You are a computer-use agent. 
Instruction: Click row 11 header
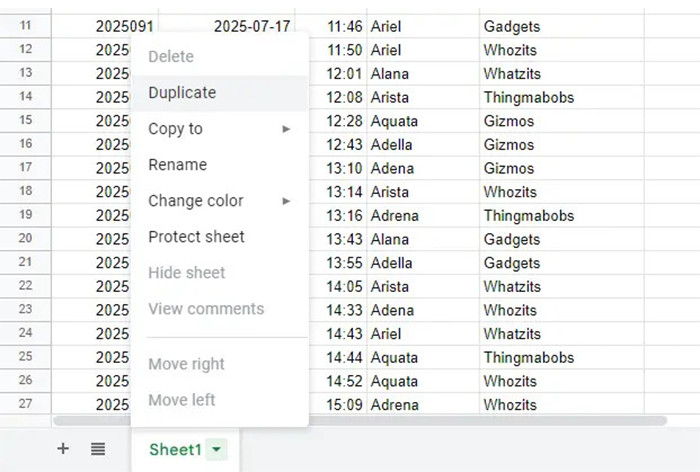pos(26,26)
